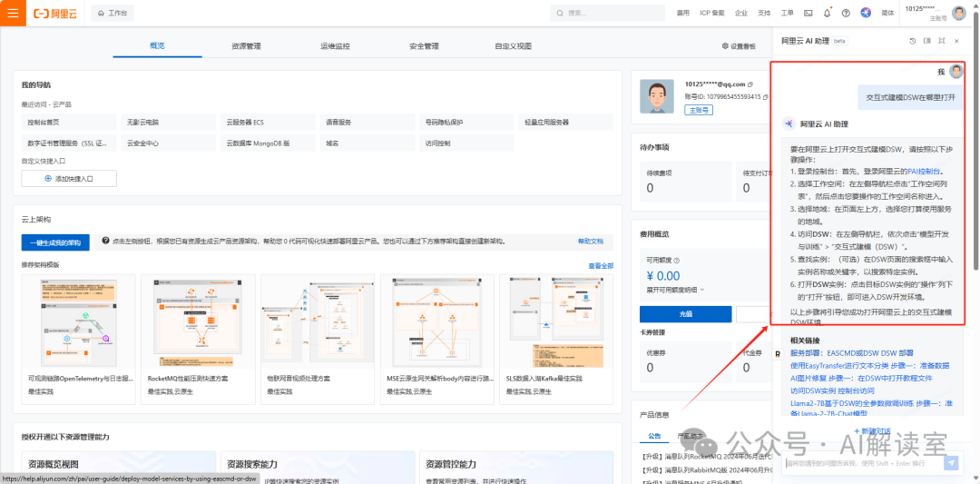Viewport: 980px width, 484px height.
Task: Open AI图片修复 related link
Action: click(x=861, y=378)
